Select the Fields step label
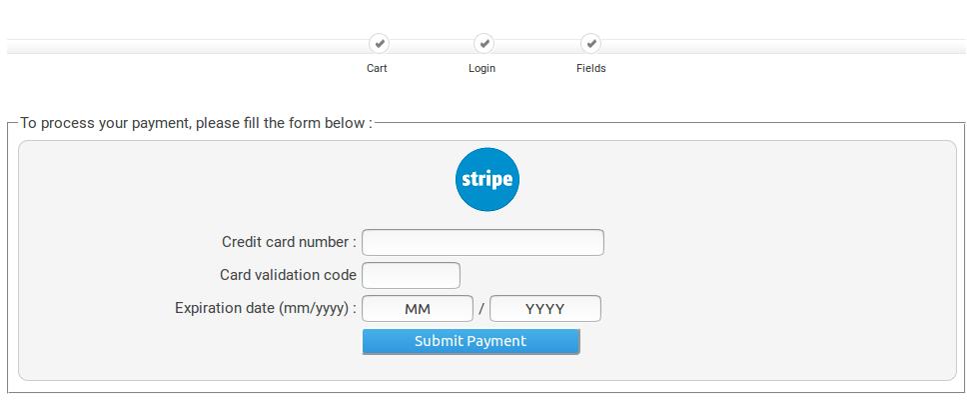 click(x=590, y=69)
